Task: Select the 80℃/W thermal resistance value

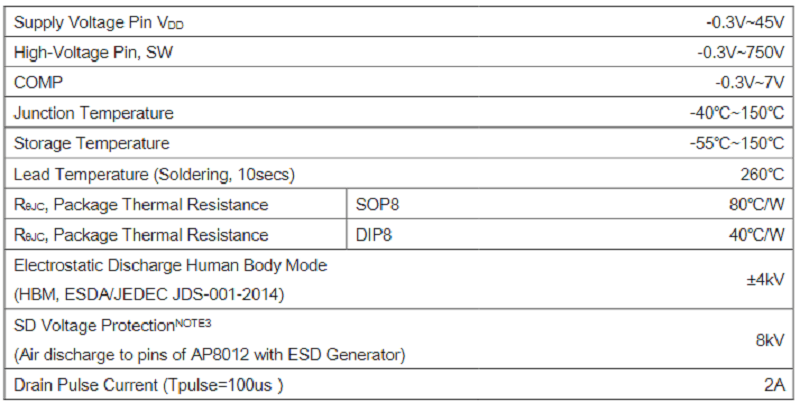Action: pos(756,204)
